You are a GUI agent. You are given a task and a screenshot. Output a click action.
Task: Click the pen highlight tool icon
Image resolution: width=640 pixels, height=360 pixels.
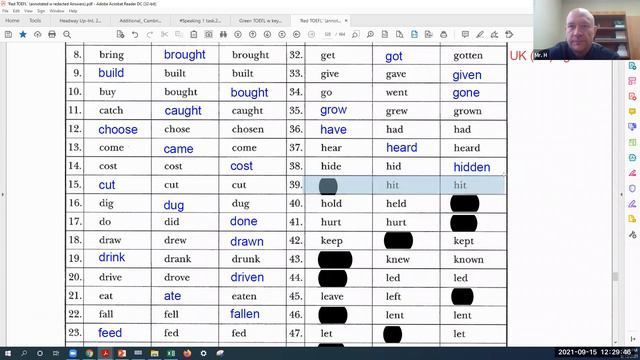tap(480, 35)
